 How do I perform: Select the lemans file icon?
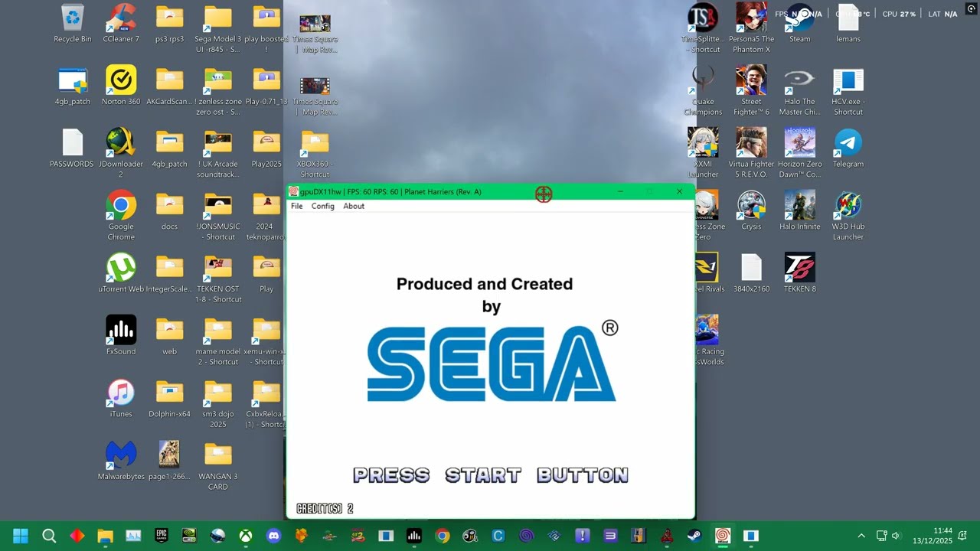pyautogui.click(x=848, y=24)
